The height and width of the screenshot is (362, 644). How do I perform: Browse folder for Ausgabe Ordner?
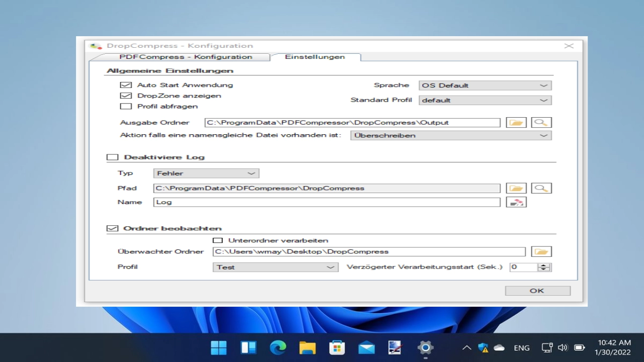click(516, 123)
